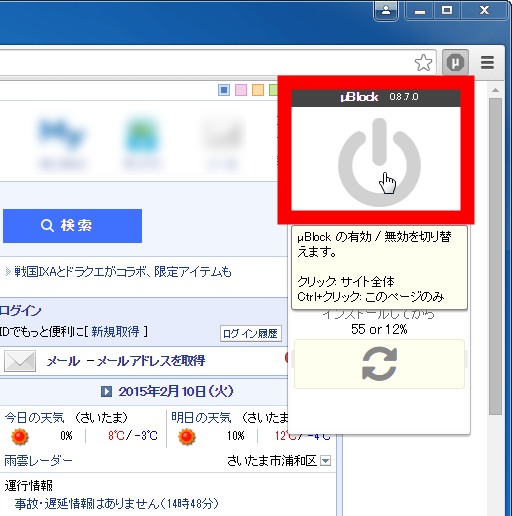Click scrollbar up arrow on page
Screen dimensions: 512x516
point(495,90)
